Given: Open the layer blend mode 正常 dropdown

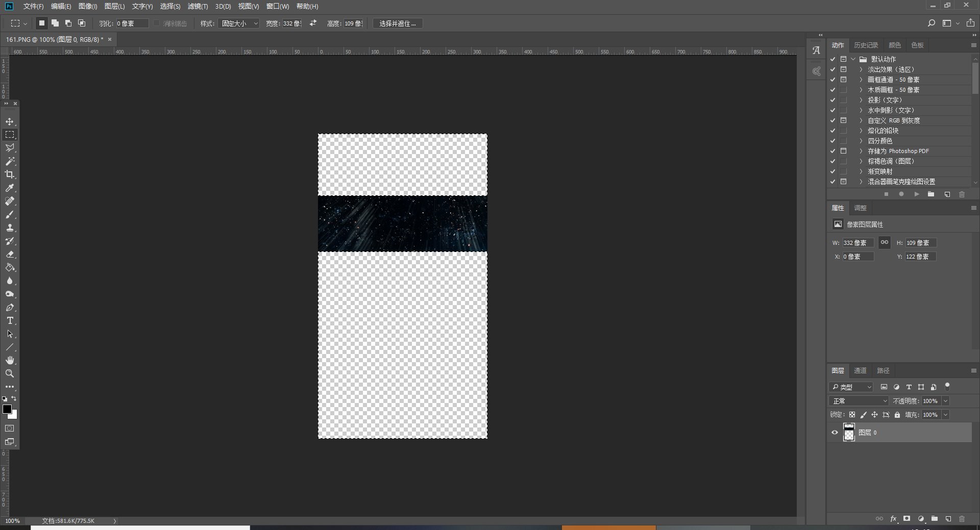Looking at the screenshot, I should [859, 401].
